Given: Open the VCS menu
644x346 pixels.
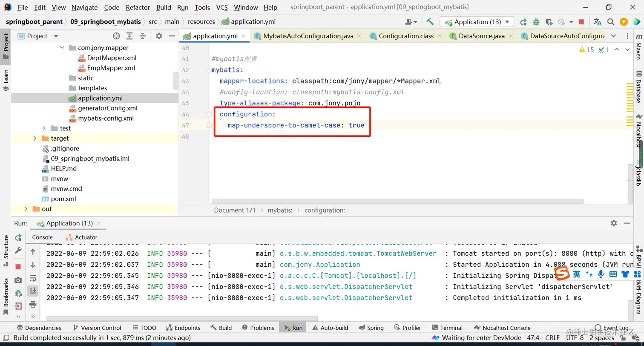Looking at the screenshot, I should tap(222, 7).
